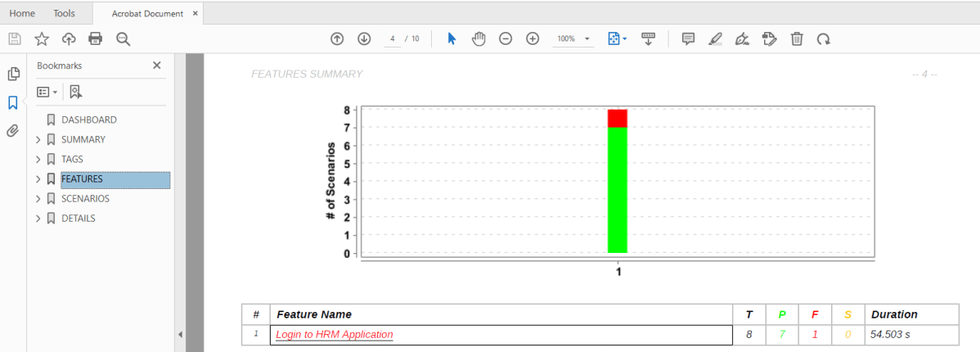Click the page number input field

click(x=393, y=38)
